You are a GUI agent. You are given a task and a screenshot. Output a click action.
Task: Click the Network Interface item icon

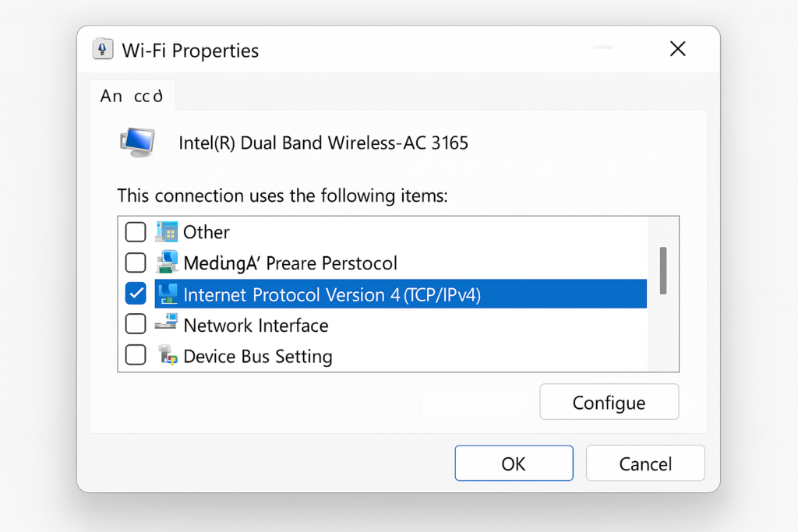167,323
